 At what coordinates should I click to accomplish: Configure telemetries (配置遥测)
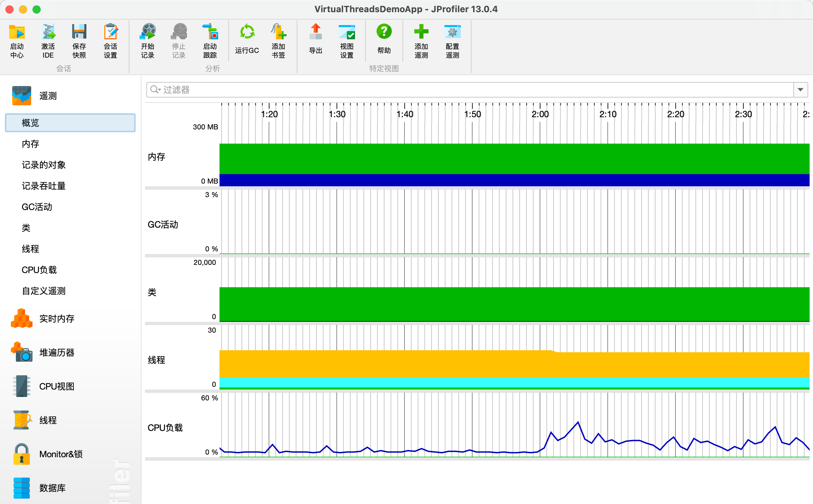click(453, 41)
